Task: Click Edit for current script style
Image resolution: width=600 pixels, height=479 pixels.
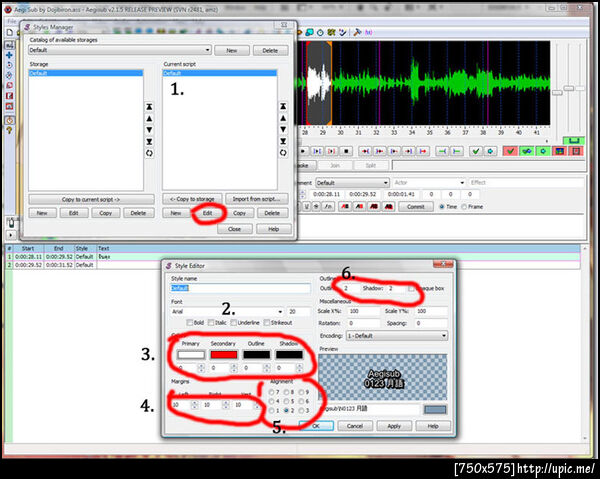Action: pos(207,213)
